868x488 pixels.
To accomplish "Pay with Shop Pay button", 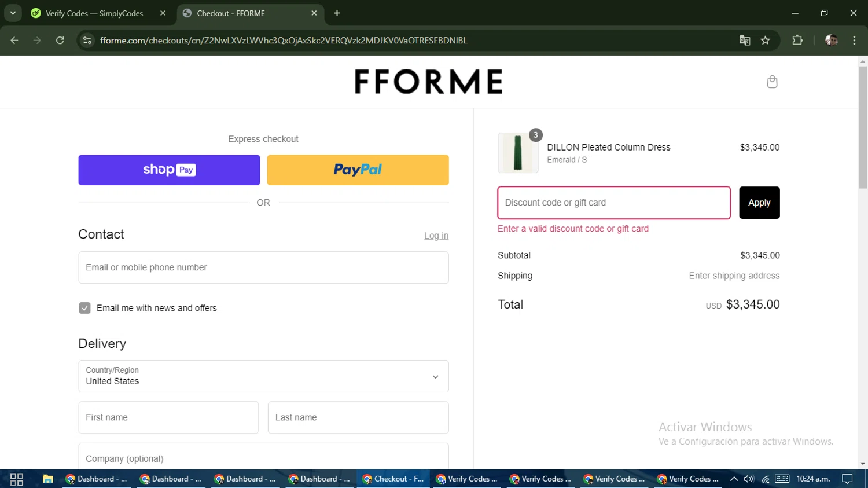I will tap(169, 170).
